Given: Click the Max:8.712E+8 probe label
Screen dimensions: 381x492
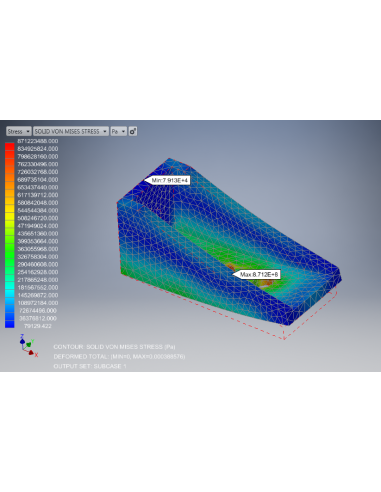Looking at the screenshot, I should (x=256, y=274).
